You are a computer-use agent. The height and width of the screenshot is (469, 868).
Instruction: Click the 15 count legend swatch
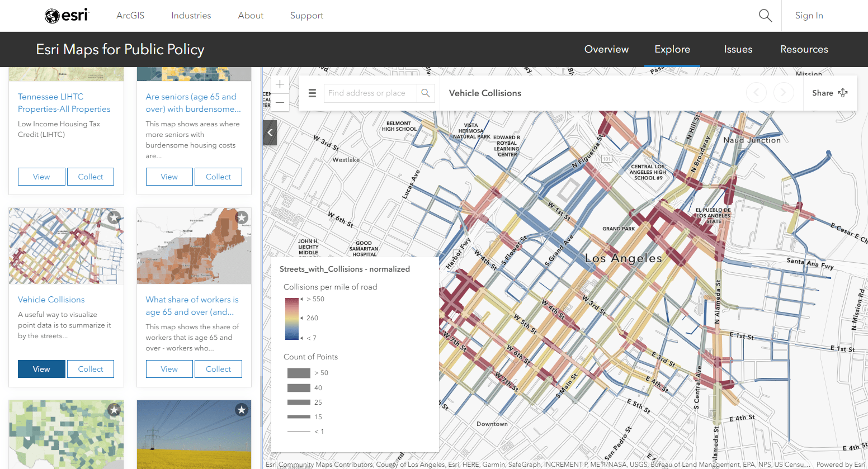(x=299, y=416)
